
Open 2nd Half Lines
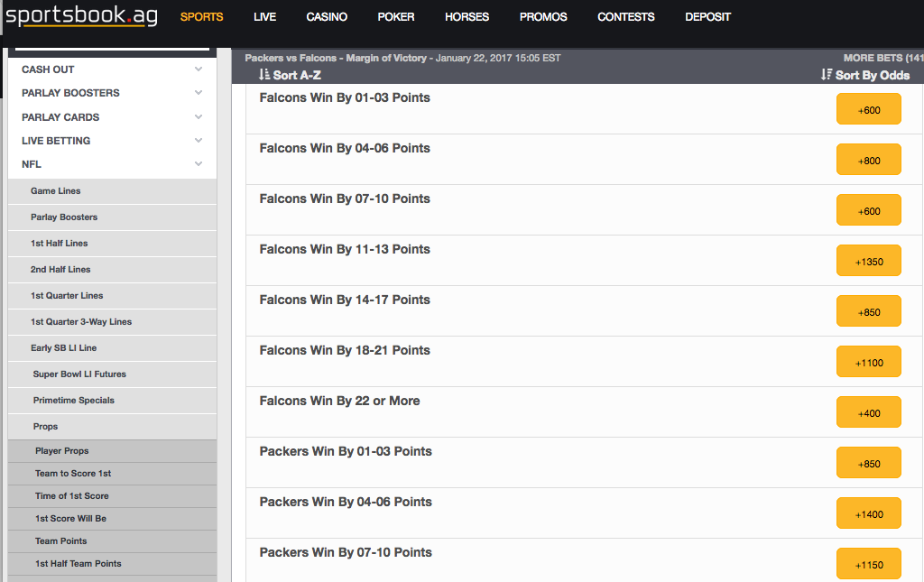[x=112, y=269]
